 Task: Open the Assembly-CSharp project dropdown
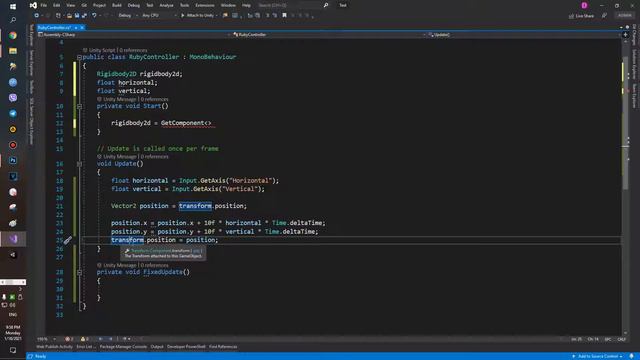(134, 35)
